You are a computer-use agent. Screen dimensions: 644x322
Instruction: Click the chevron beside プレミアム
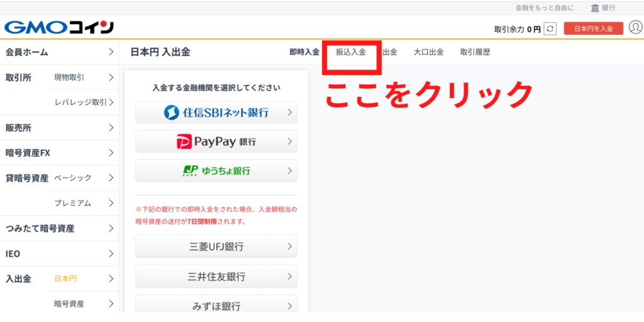[111, 203]
